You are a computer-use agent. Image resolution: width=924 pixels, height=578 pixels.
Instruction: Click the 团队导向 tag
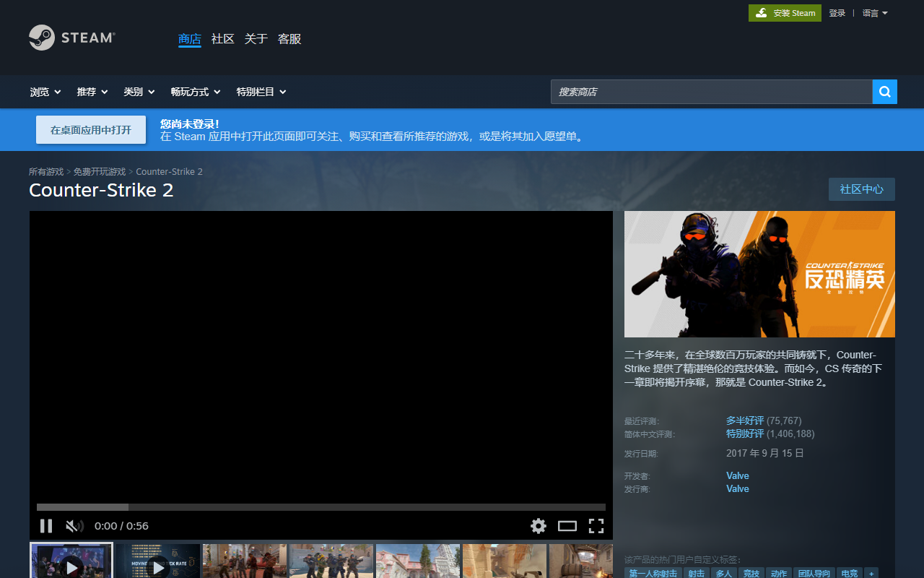click(814, 573)
